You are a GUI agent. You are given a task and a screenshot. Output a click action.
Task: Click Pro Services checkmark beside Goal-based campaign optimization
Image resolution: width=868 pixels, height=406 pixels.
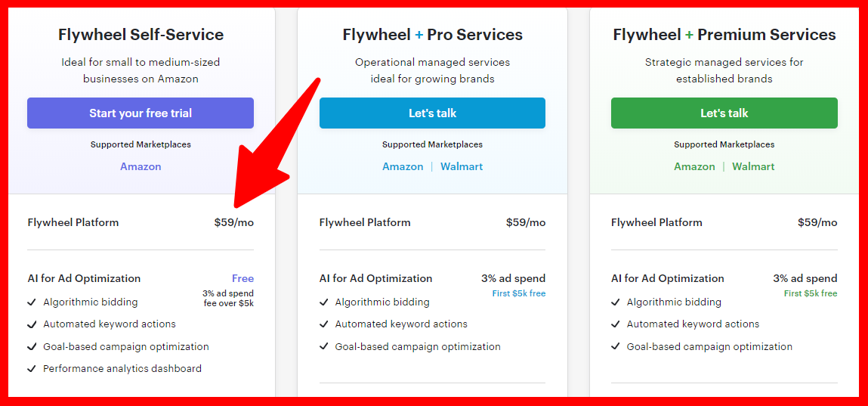323,347
